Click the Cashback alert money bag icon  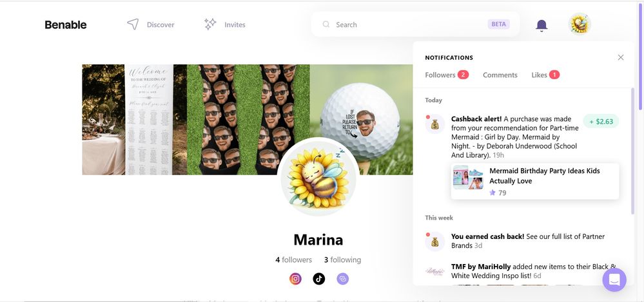435,124
